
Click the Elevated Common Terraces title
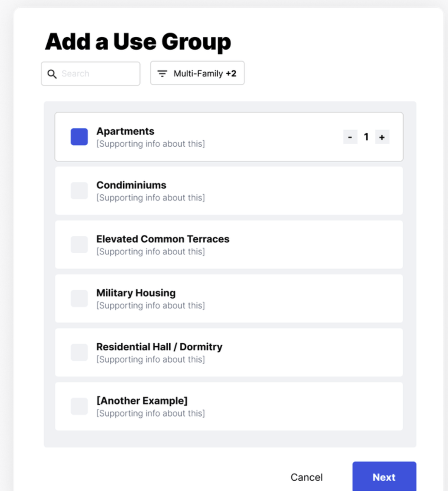point(163,239)
